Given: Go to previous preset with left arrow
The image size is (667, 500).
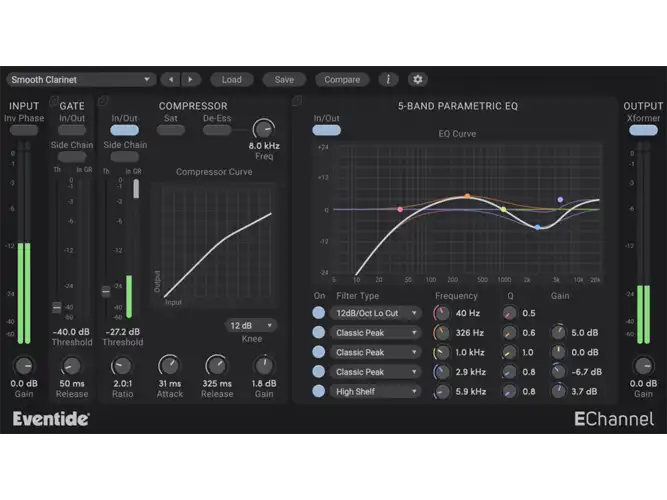Looking at the screenshot, I should (171, 80).
